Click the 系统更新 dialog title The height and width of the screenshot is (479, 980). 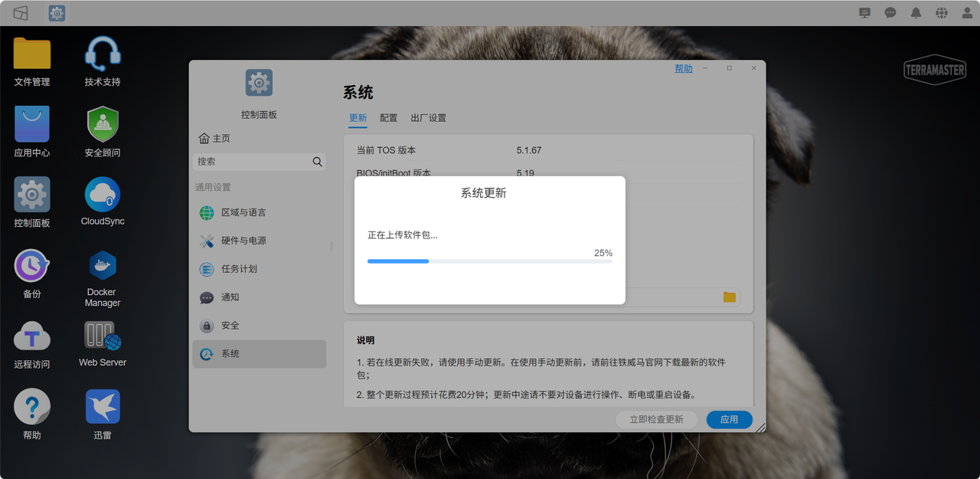click(x=484, y=193)
